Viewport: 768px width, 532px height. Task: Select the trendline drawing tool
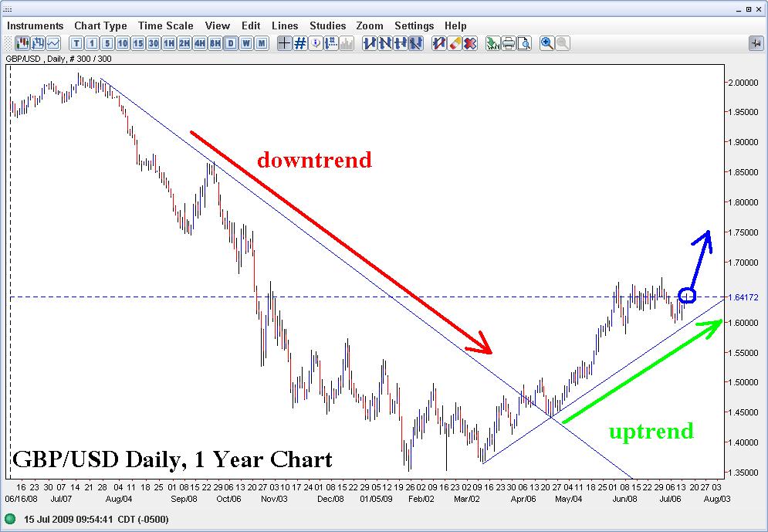pyautogui.click(x=368, y=43)
